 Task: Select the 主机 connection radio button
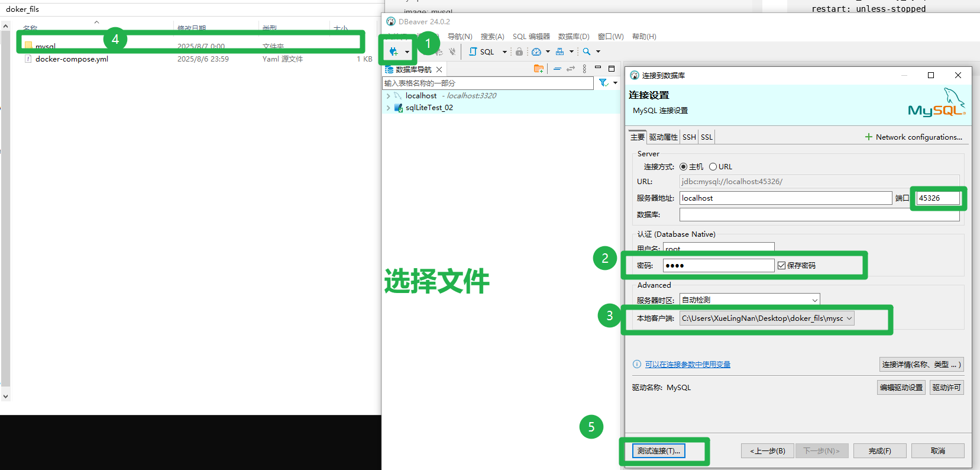683,167
